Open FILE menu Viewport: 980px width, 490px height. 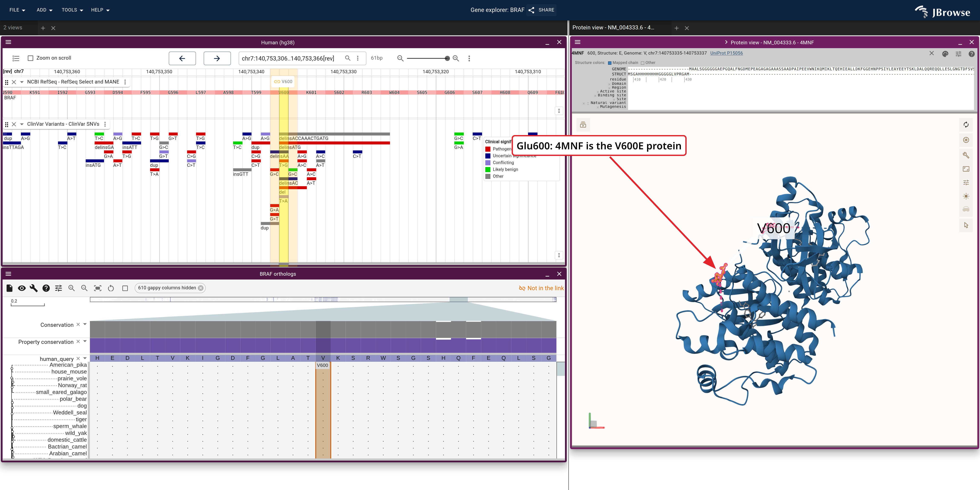17,10
